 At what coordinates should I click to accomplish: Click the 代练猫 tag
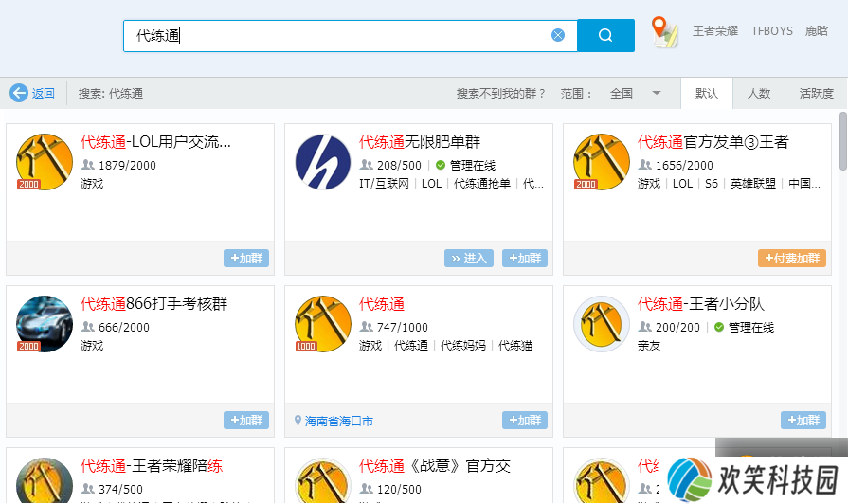[514, 345]
